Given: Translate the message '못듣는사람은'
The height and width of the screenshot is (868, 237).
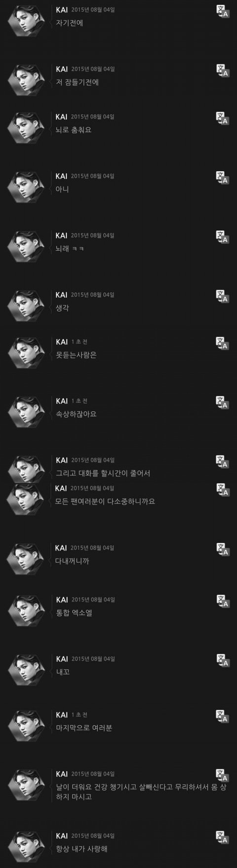Looking at the screenshot, I should pos(222,343).
